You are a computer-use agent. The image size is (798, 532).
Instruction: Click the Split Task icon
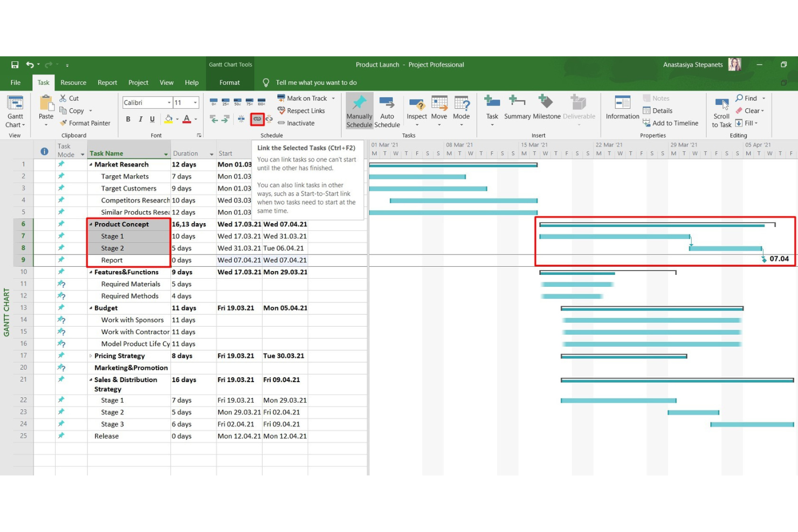tap(241, 119)
